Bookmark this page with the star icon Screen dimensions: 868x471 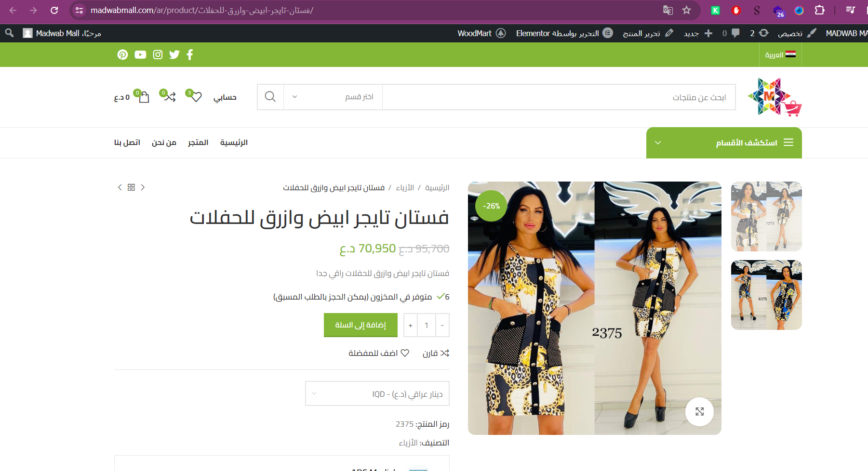687,10
